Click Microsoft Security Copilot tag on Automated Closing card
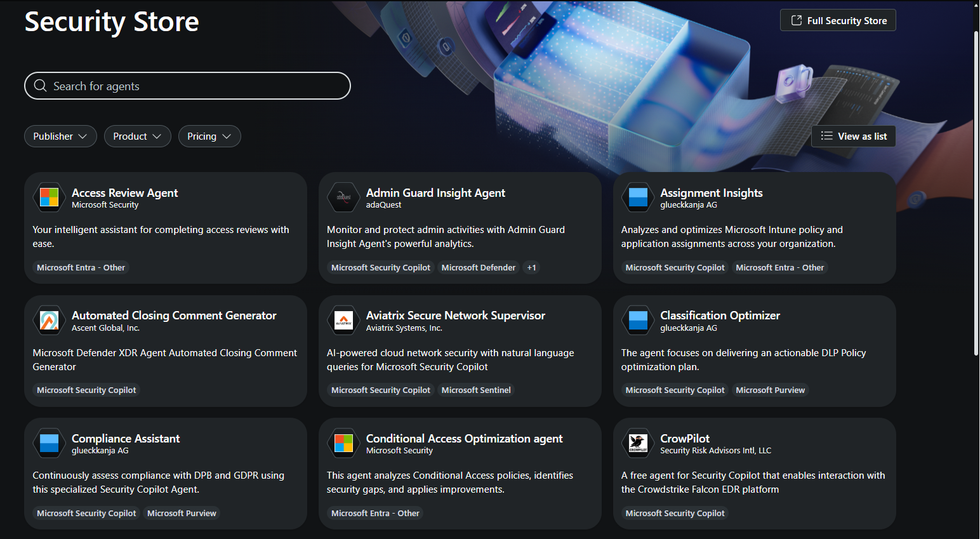 86,390
